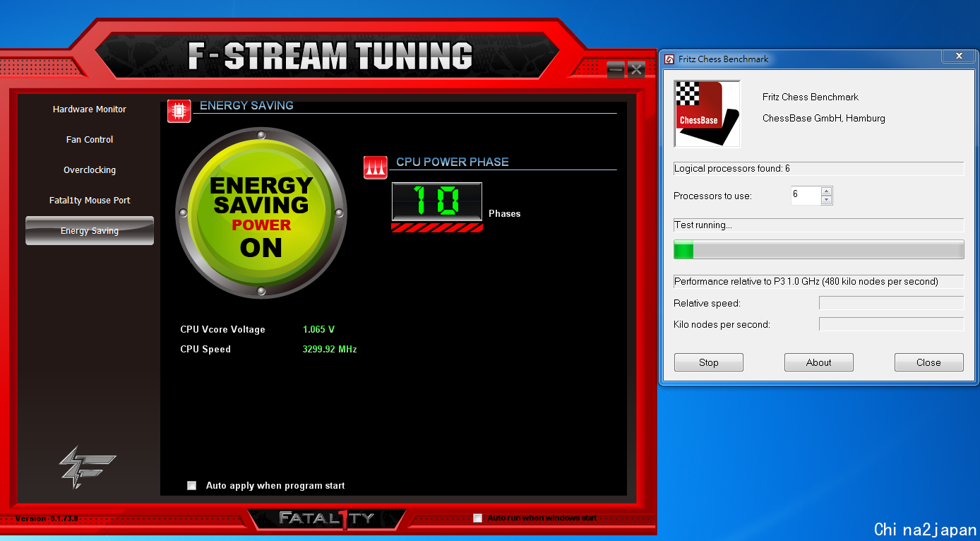Switch to Fan Control
This screenshot has height=541, width=980.
tap(90, 140)
